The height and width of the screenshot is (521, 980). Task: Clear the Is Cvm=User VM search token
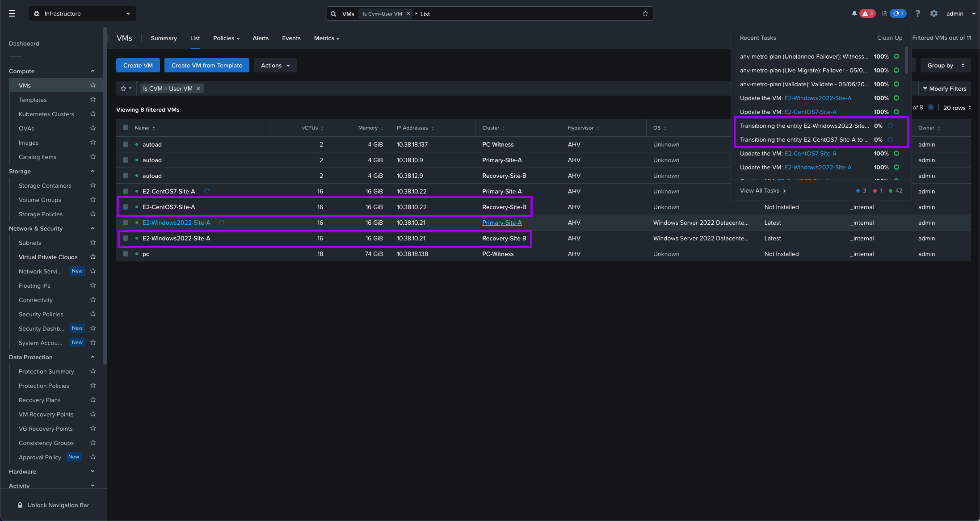[x=408, y=14]
